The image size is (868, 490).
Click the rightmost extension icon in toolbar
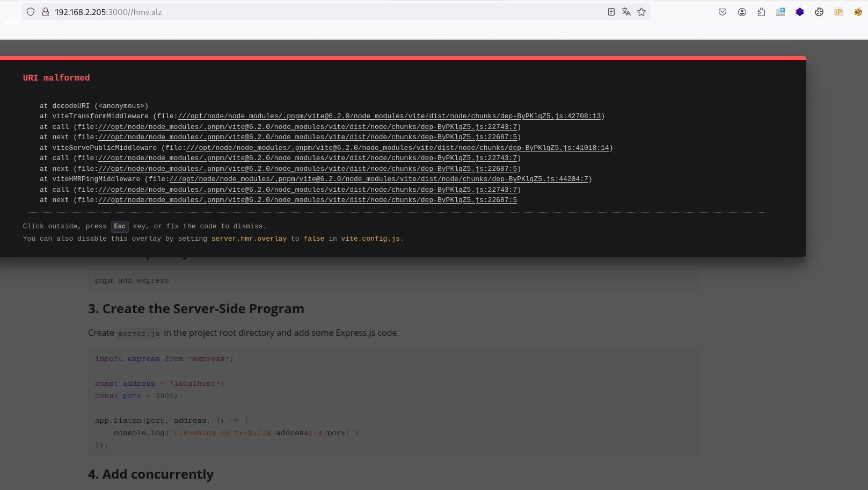click(x=857, y=12)
